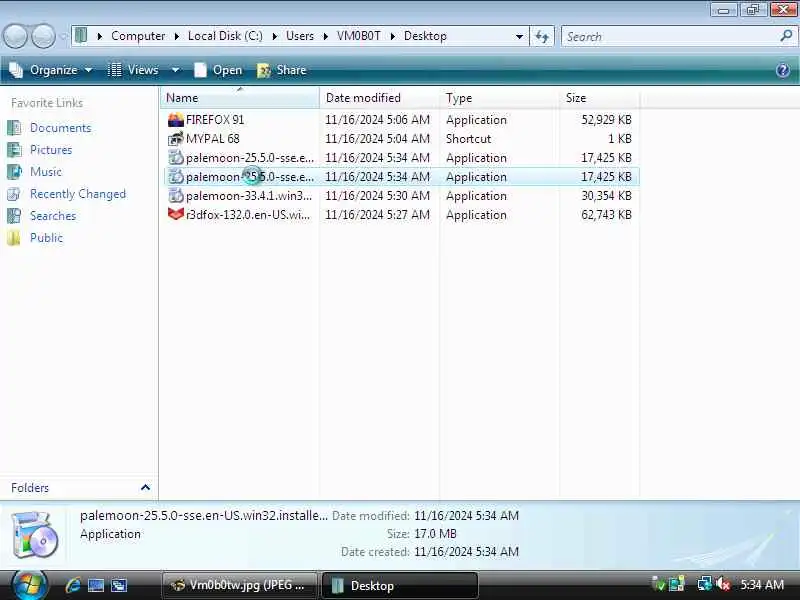Screen dimensions: 800x600
Task: Click the search magnifier icon
Action: pyautogui.click(x=786, y=36)
